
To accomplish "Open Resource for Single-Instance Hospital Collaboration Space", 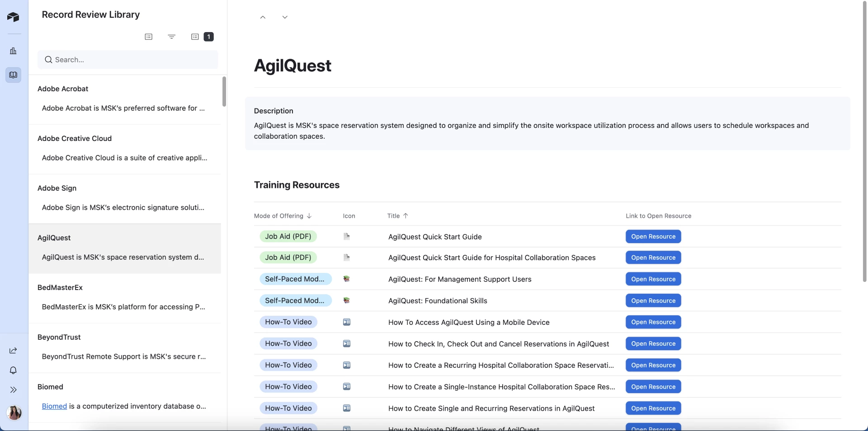I will pos(653,387).
